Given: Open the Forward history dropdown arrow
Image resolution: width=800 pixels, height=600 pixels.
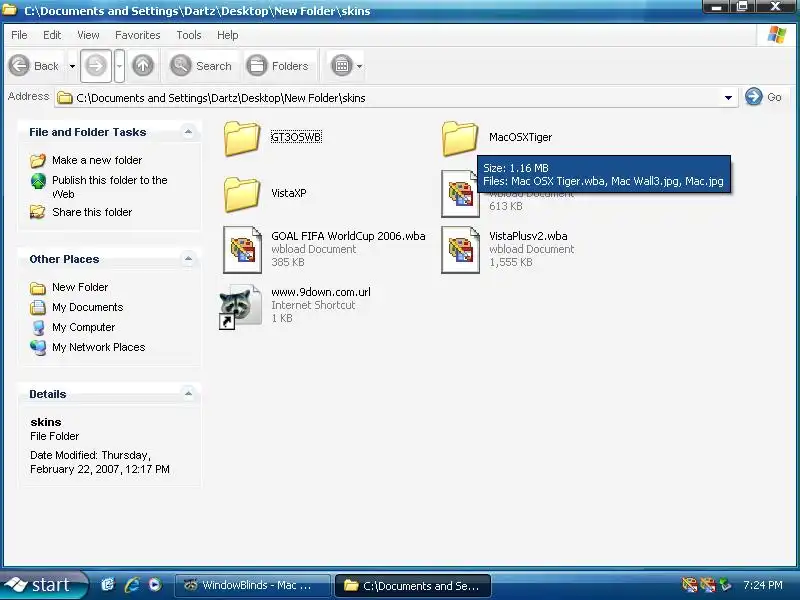Looking at the screenshot, I should [x=119, y=66].
